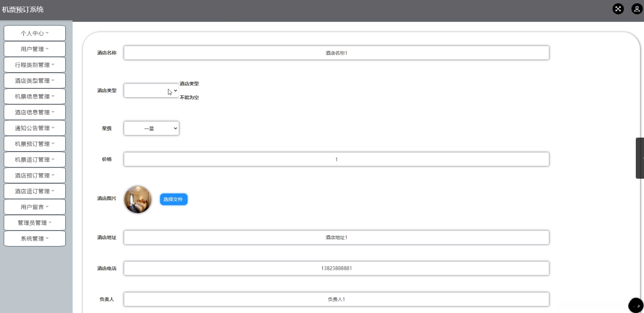
Task: Click the 酒店图片 field label
Action: (x=107, y=198)
